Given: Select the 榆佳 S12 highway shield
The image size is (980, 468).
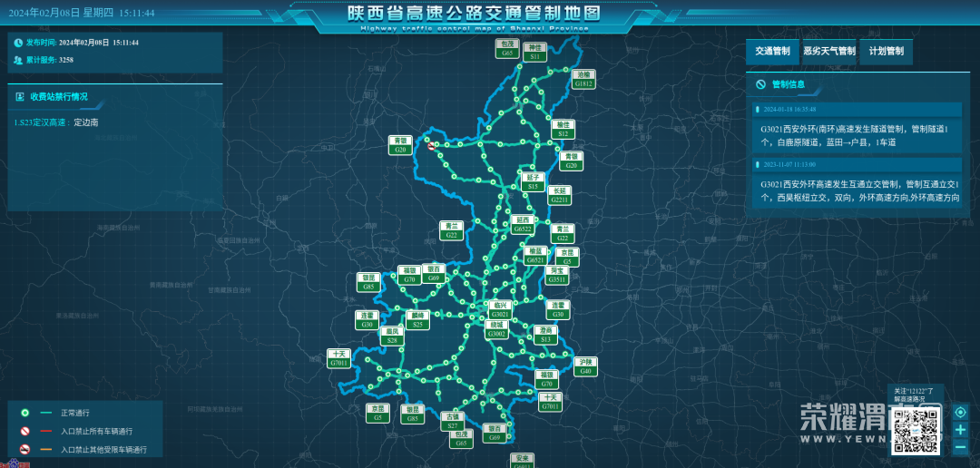Looking at the screenshot, I should tap(563, 130).
